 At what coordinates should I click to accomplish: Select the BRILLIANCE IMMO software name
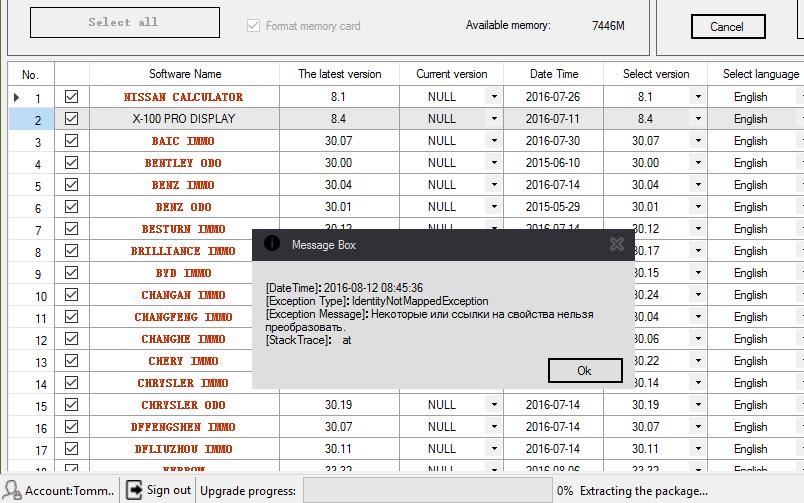pos(183,251)
